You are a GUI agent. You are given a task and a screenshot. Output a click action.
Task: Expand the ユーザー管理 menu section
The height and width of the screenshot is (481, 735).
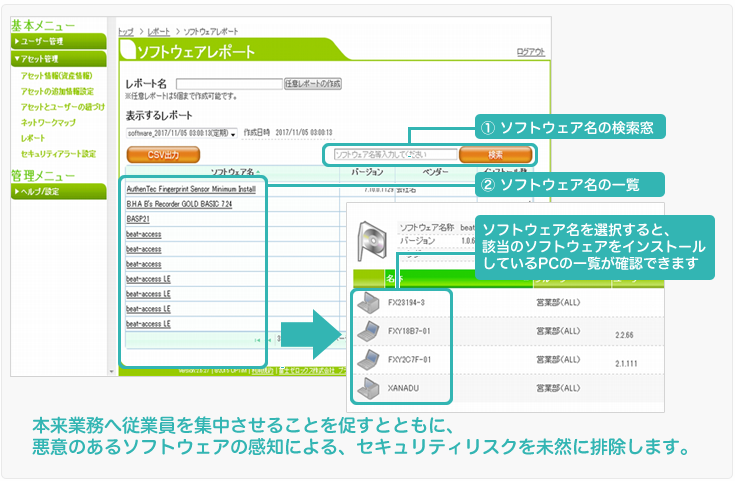click(58, 41)
